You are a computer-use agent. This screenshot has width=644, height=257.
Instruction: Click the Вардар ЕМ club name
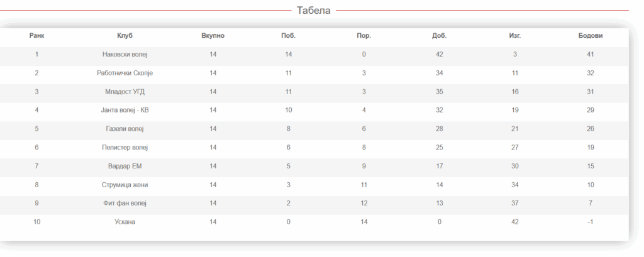[125, 166]
